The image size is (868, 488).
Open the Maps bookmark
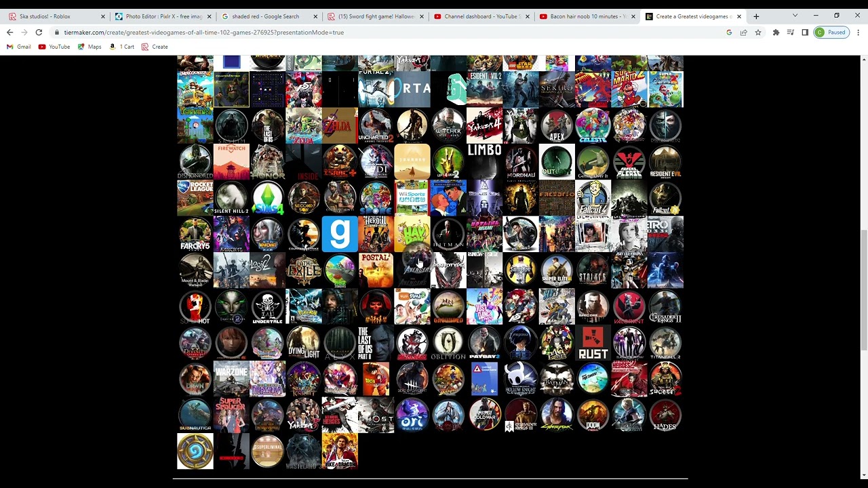(90, 47)
